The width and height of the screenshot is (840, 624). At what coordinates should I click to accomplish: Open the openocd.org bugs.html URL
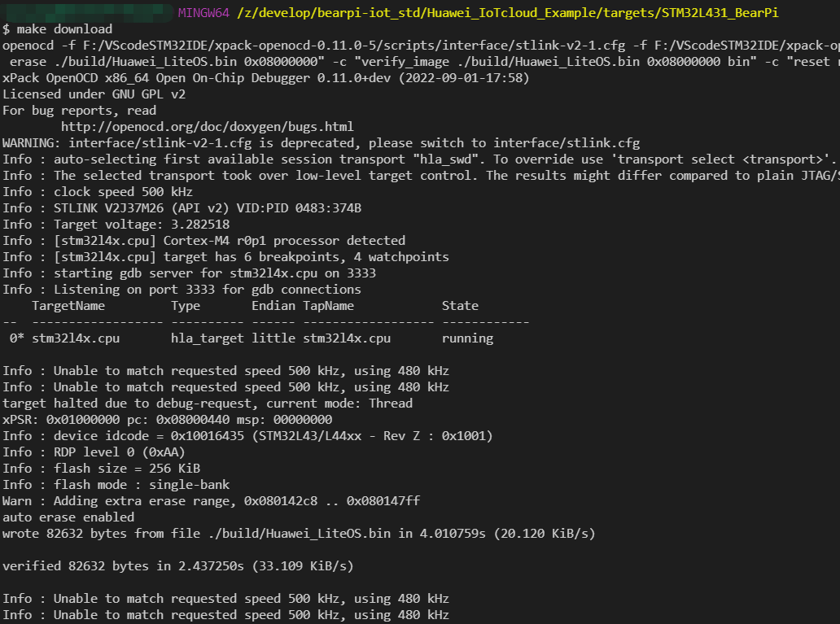pos(207,127)
